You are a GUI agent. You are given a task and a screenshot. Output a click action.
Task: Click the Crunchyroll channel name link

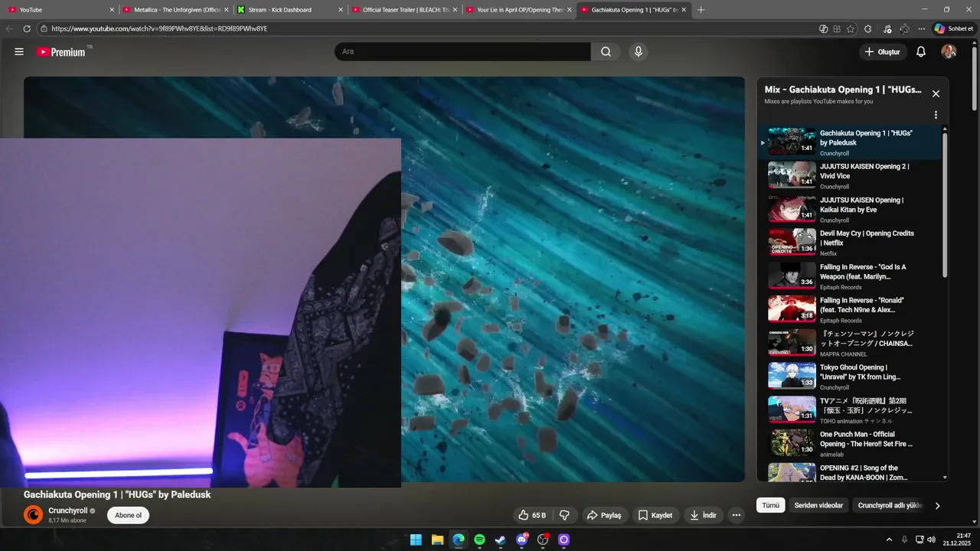(68, 510)
